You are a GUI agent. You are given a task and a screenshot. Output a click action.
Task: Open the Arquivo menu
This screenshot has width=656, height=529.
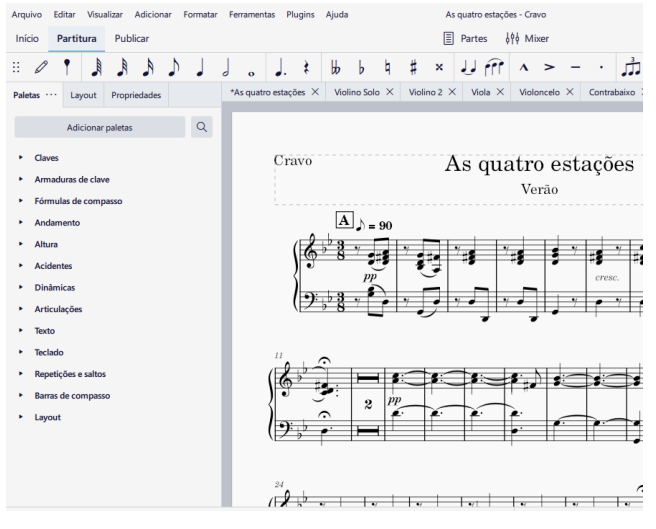point(27,15)
